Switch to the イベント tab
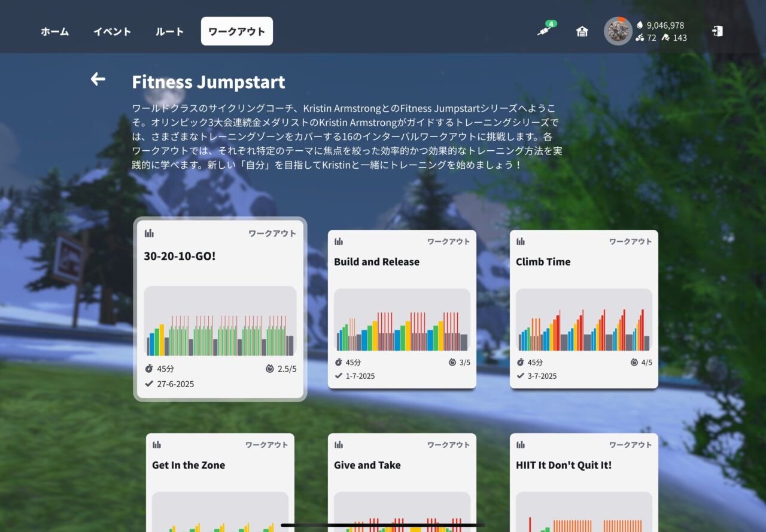The height and width of the screenshot is (532, 766). point(112,31)
